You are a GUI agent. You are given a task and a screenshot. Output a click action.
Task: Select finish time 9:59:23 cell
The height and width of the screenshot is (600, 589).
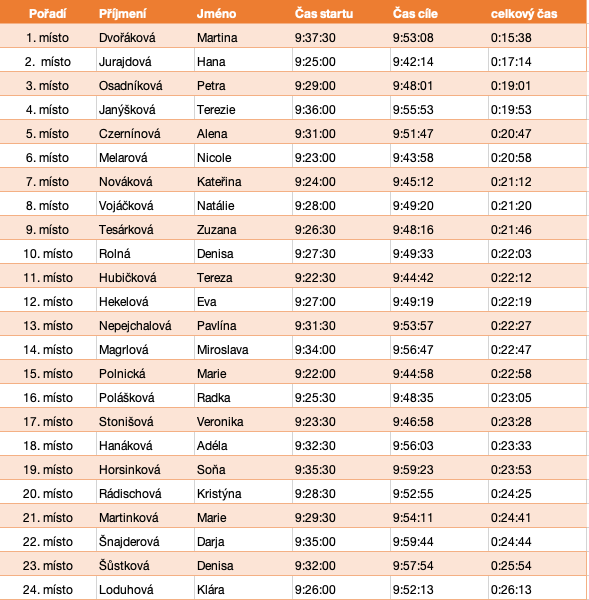[x=439, y=470]
